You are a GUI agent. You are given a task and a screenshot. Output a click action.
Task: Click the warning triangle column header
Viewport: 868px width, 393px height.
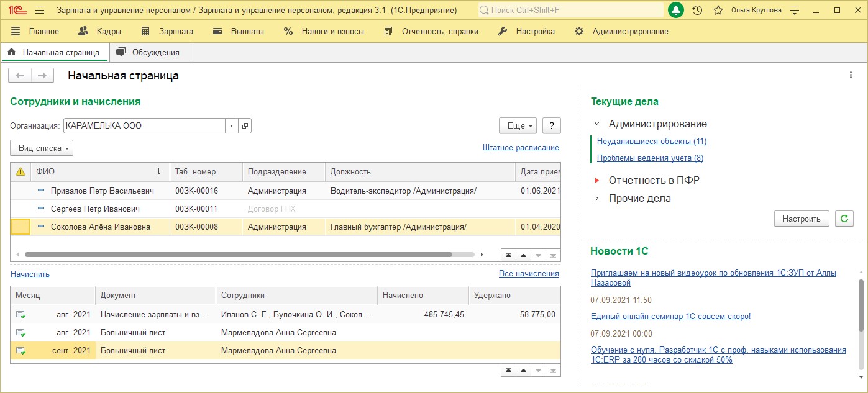20,171
